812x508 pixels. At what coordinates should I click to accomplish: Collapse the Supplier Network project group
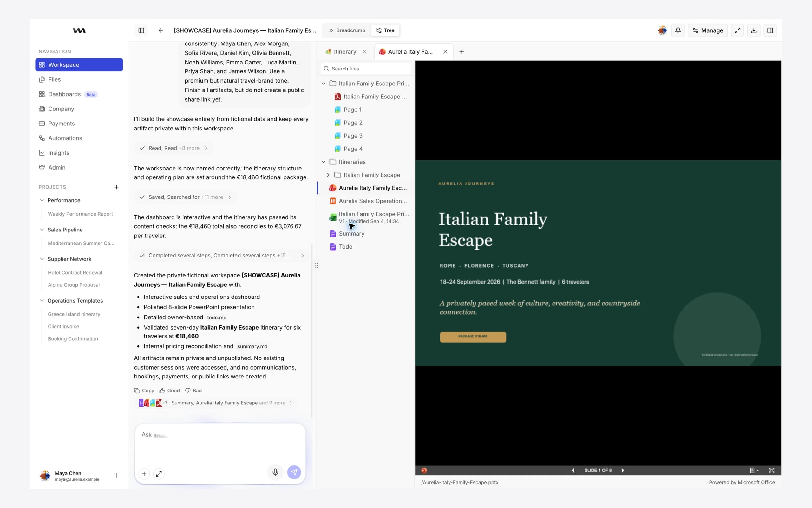[x=42, y=259]
